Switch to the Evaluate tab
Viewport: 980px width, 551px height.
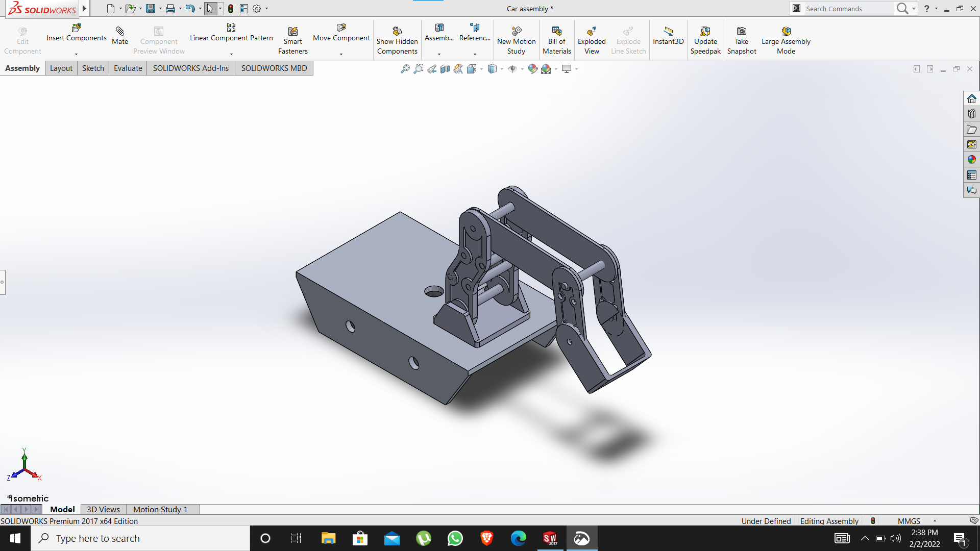(x=128, y=68)
